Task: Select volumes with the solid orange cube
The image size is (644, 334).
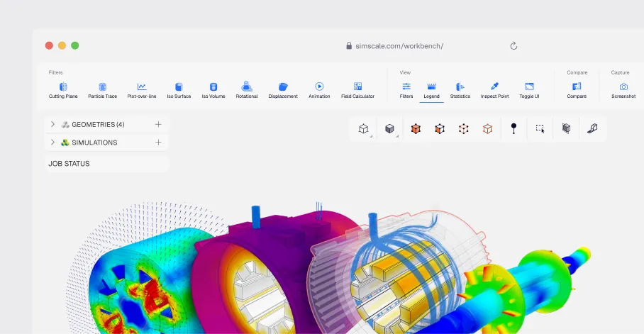Action: [416, 129]
